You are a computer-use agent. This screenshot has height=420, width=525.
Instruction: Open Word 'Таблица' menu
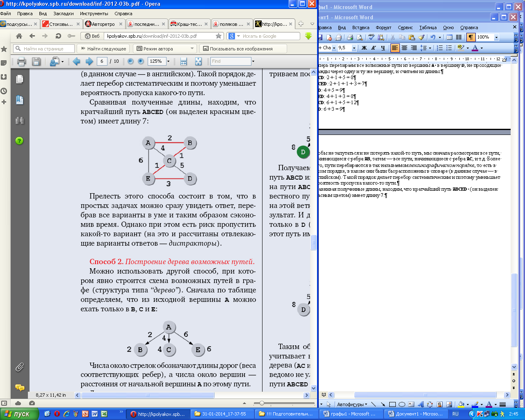click(x=428, y=27)
